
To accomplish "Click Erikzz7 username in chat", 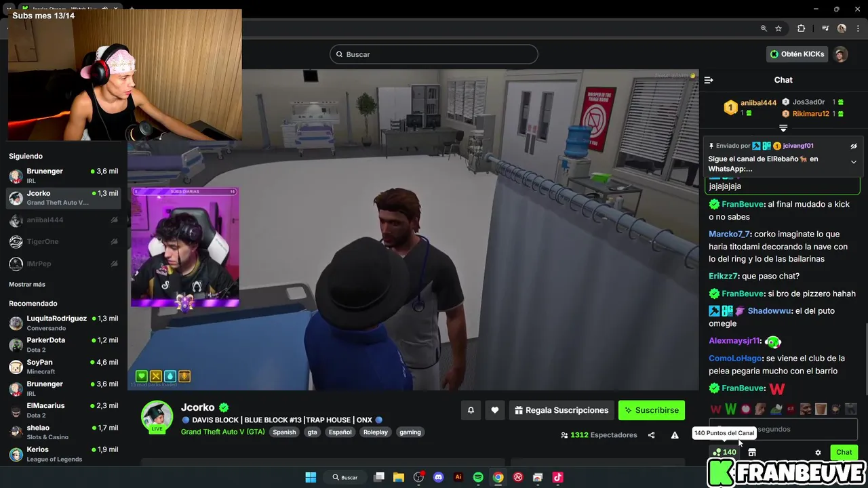I will coord(723,276).
